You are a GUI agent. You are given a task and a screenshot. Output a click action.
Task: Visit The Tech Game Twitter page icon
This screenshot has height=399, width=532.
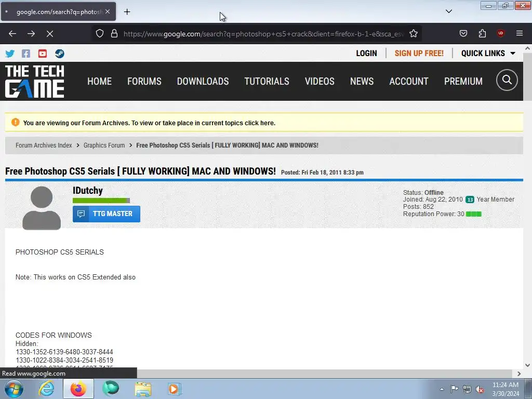point(10,54)
